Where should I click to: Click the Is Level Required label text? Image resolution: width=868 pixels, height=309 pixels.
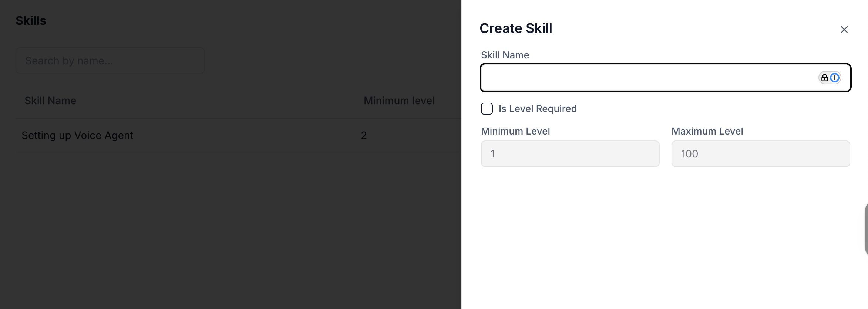(538, 109)
